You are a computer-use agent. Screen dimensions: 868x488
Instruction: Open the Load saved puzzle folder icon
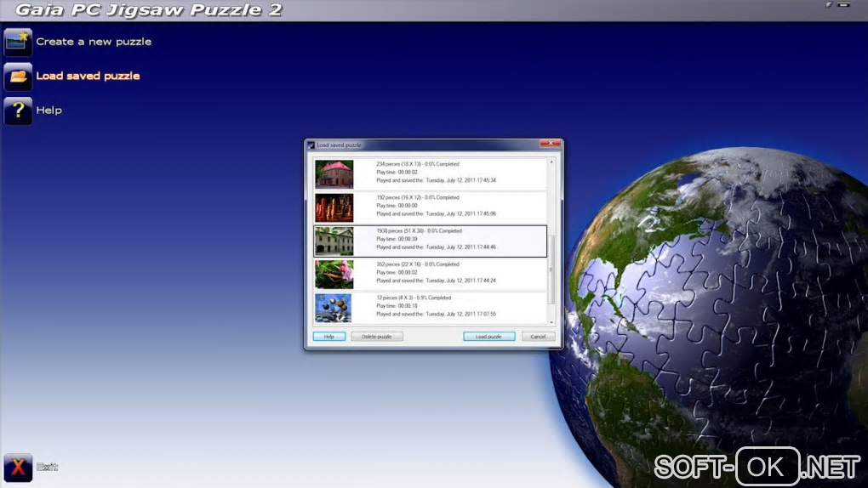pos(18,77)
